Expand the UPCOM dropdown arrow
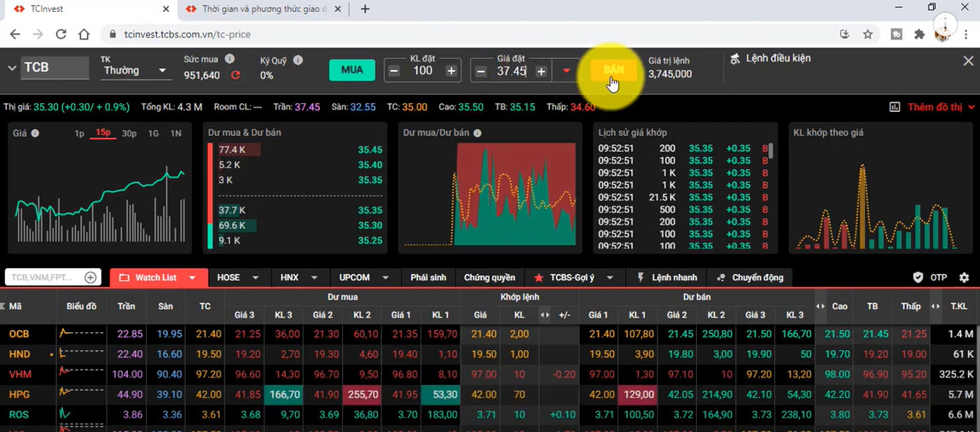The image size is (980, 432). [x=386, y=277]
